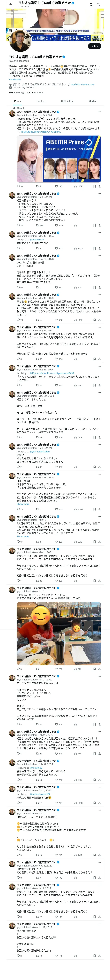The image size is (110, 980).
Task: Go back using the top-left arrow
Action: [11, 5]
